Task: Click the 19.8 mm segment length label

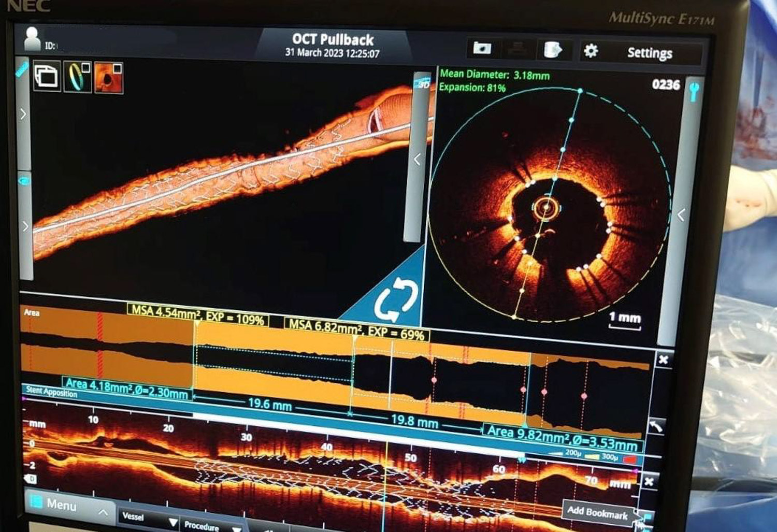Action: (414, 420)
